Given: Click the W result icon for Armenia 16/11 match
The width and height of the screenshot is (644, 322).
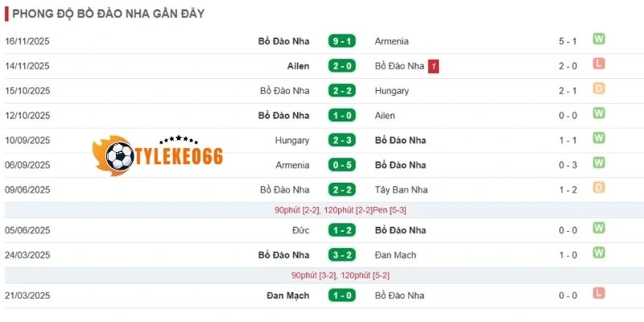Looking at the screenshot, I should click(599, 39).
